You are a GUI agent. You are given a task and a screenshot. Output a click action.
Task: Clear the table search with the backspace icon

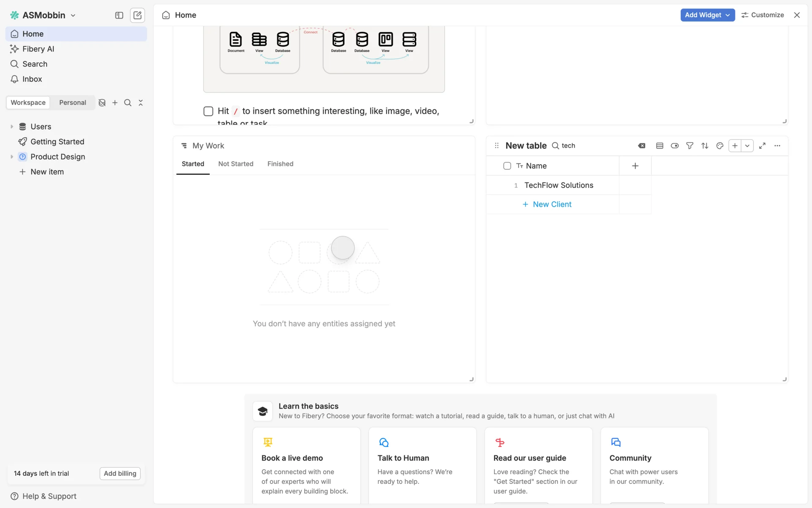[642, 146]
